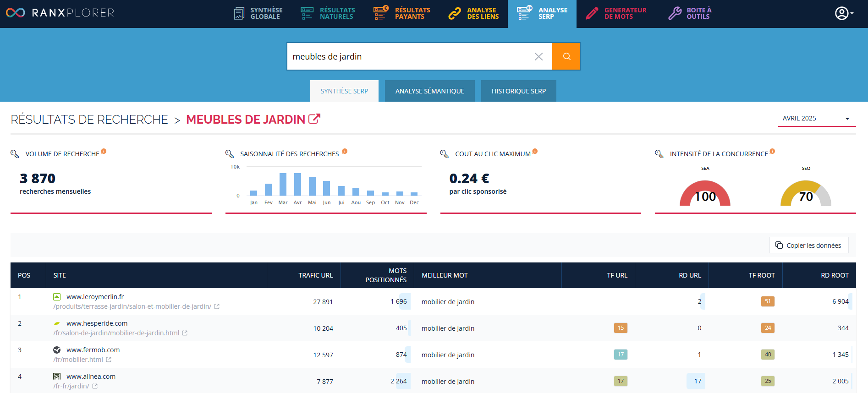Click the Saisonnalité des Recherches magnifier icon

tap(230, 154)
